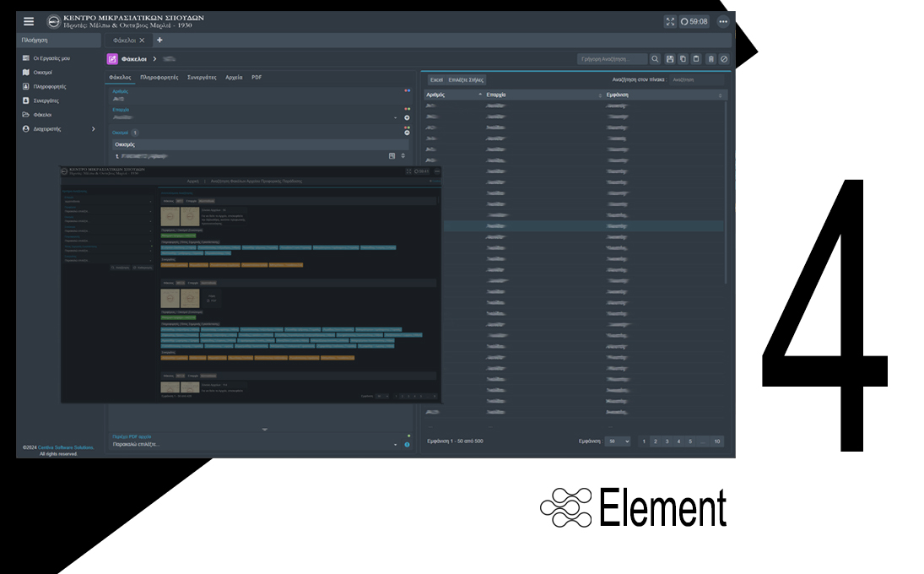
Task: Open the three-dots more options menu
Action: pos(723,21)
